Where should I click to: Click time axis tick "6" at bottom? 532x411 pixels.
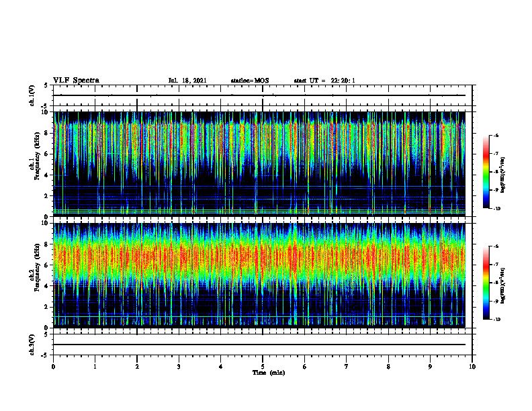[x=305, y=367]
